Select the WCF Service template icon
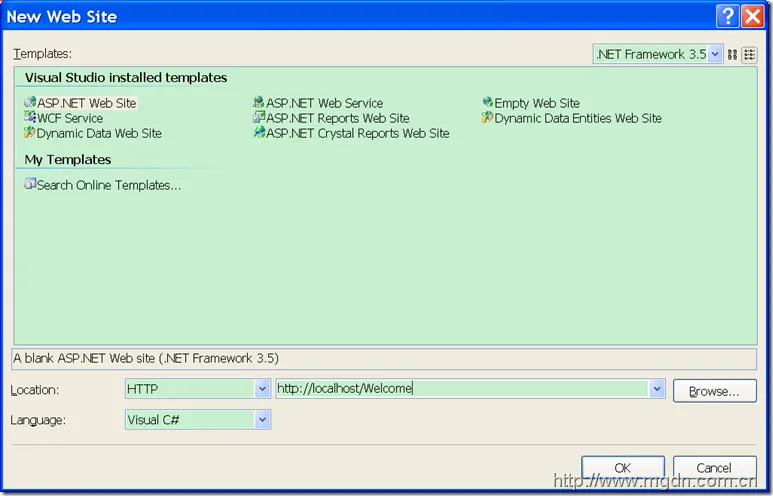Image resolution: width=773 pixels, height=496 pixels. [30, 117]
